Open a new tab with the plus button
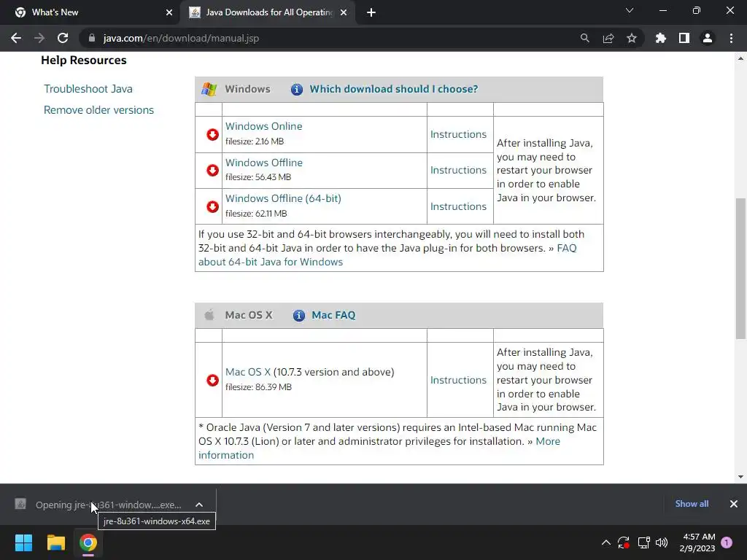This screenshot has height=560, width=747. click(x=371, y=12)
